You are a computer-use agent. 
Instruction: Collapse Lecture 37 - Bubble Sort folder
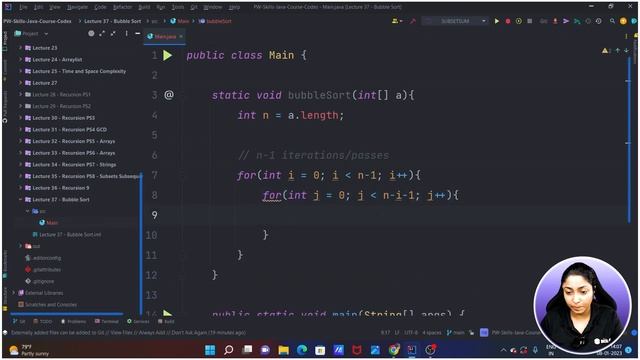click(20, 200)
